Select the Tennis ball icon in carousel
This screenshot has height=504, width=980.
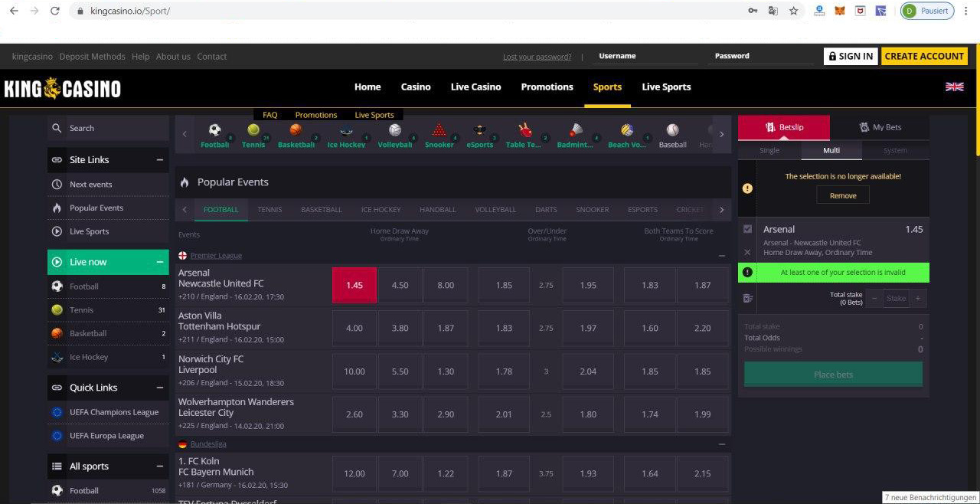253,130
